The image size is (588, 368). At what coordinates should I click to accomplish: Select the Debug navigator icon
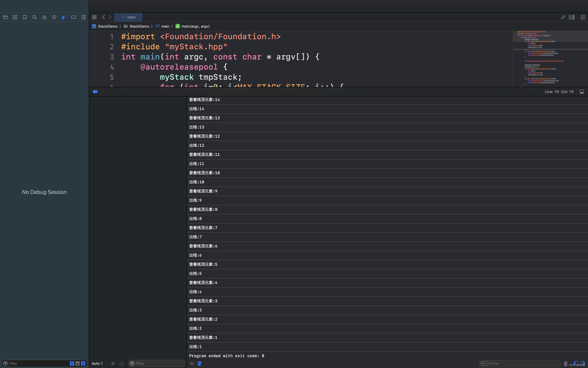64,17
